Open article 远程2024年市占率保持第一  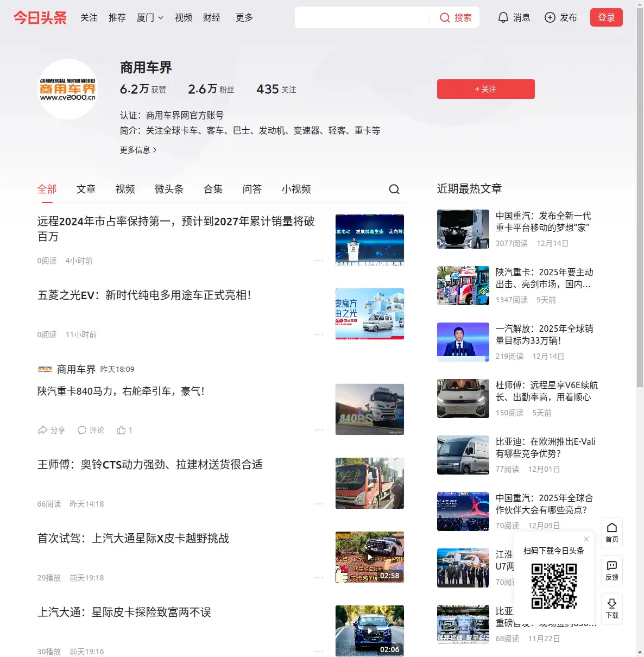tap(176, 229)
